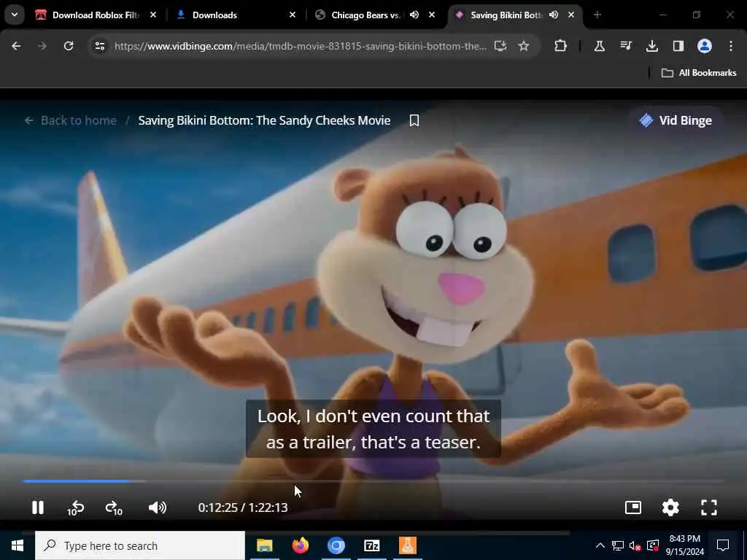Open the profile avatar menu
Image resolution: width=747 pixels, height=560 pixels.
(704, 46)
